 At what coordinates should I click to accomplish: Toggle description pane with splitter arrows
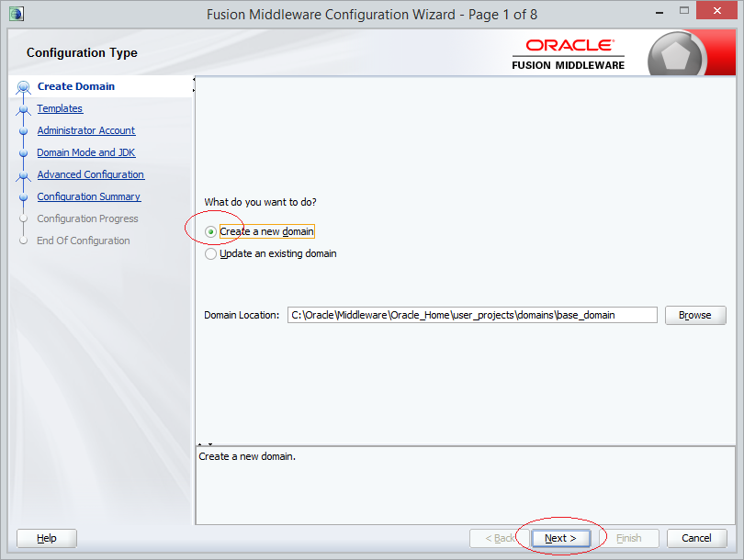(205, 444)
